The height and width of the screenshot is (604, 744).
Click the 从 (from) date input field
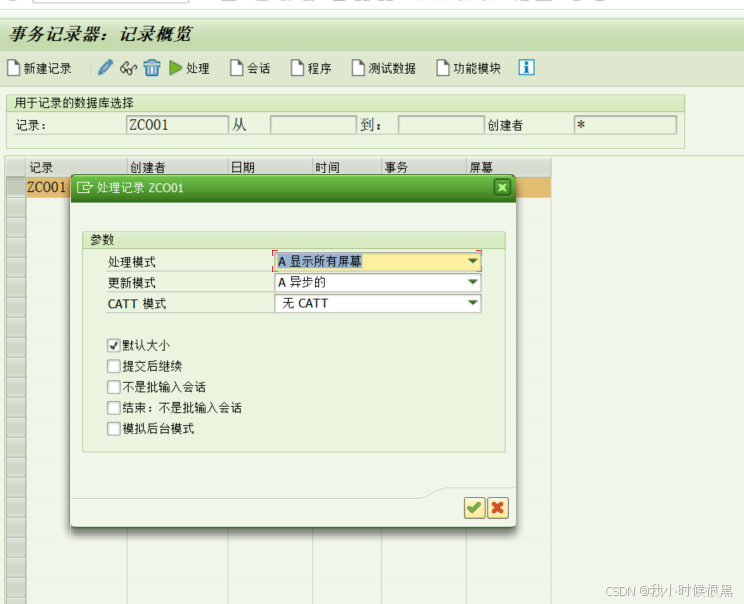click(313, 125)
